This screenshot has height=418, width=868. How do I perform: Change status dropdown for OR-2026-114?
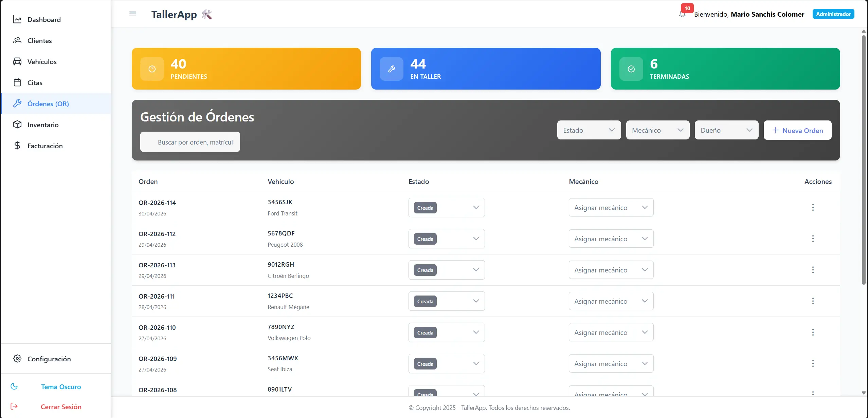447,208
